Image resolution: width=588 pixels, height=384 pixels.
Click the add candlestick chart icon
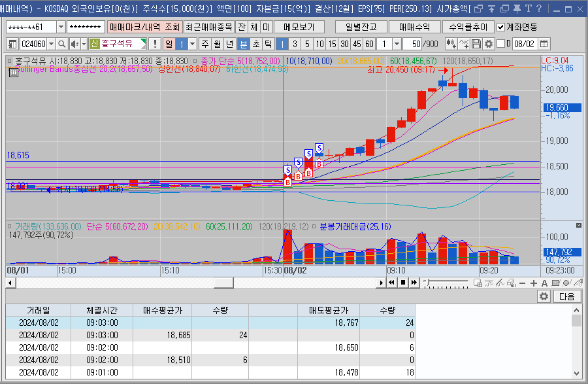click(451, 44)
